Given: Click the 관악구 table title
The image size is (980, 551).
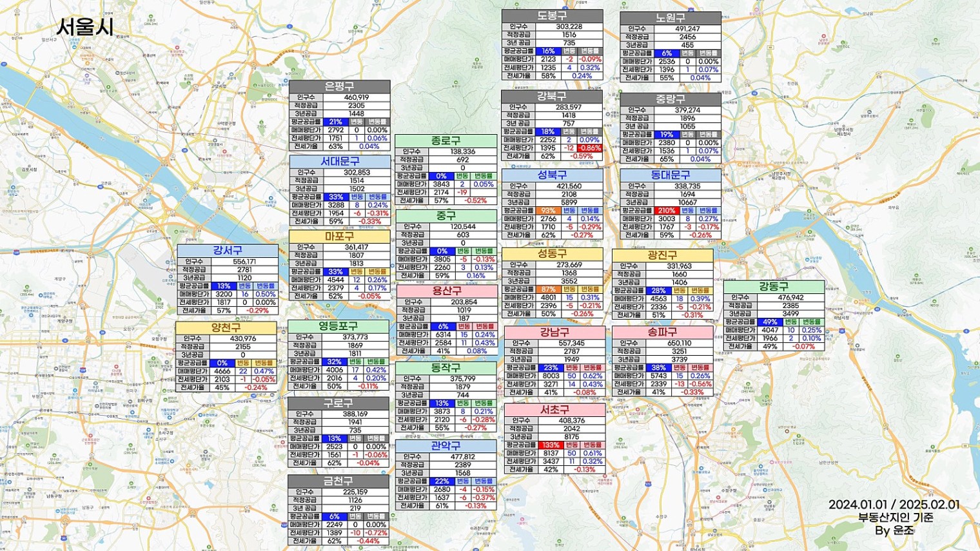Looking at the screenshot, I should click(x=446, y=446).
